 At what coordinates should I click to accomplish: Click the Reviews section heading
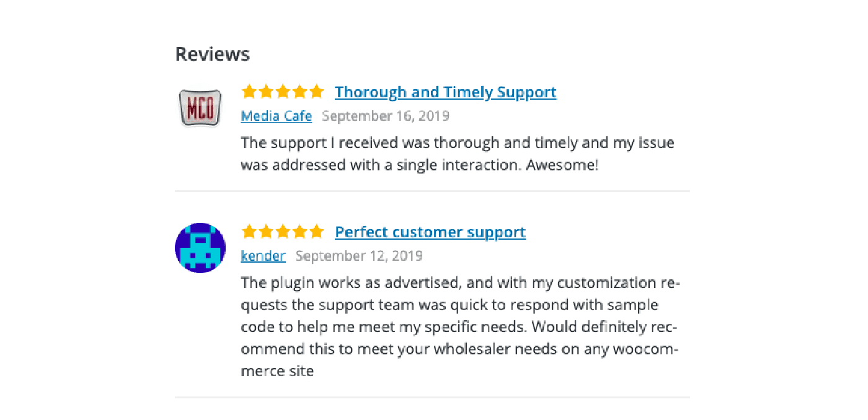point(212,54)
